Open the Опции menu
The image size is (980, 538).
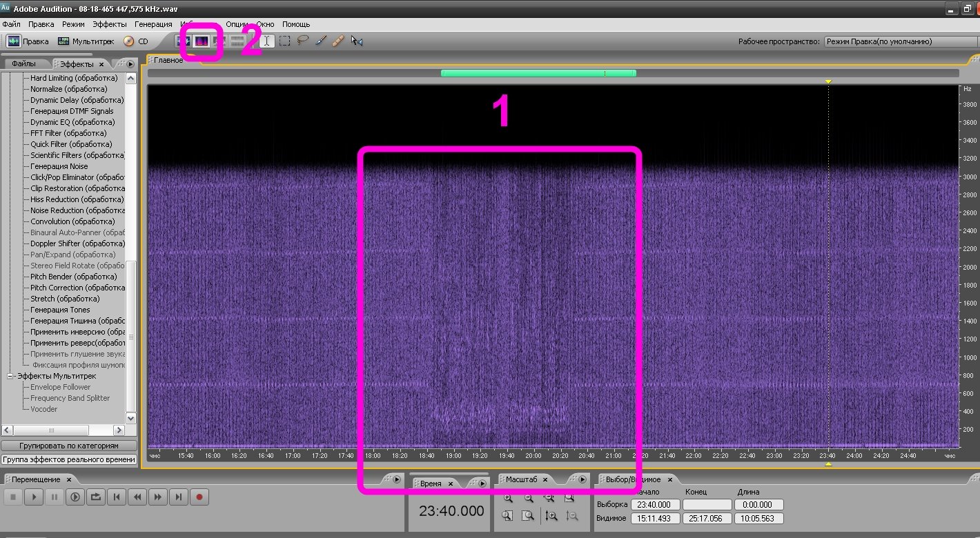pyautogui.click(x=237, y=24)
